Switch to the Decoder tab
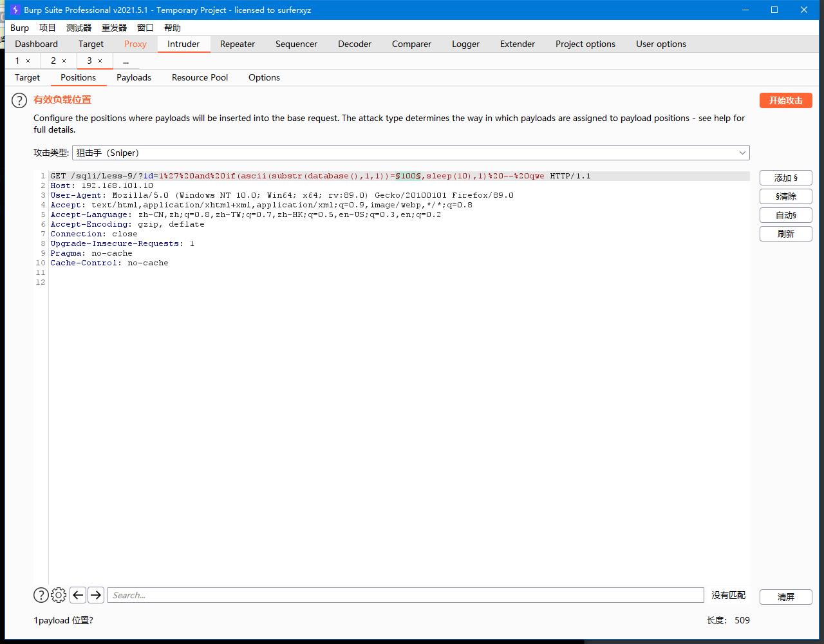Screen dimensions: 824x644 355,44
